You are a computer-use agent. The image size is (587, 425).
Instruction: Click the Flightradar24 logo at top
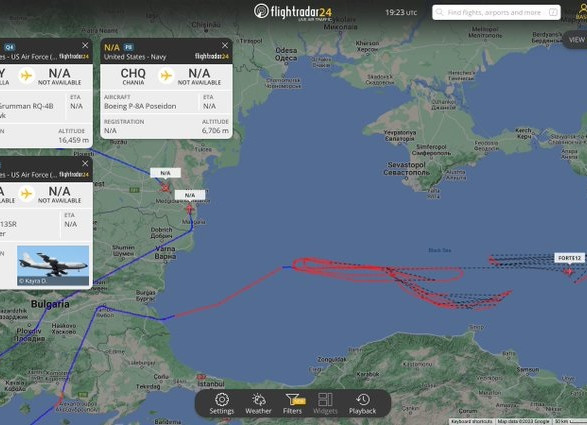coord(293,12)
